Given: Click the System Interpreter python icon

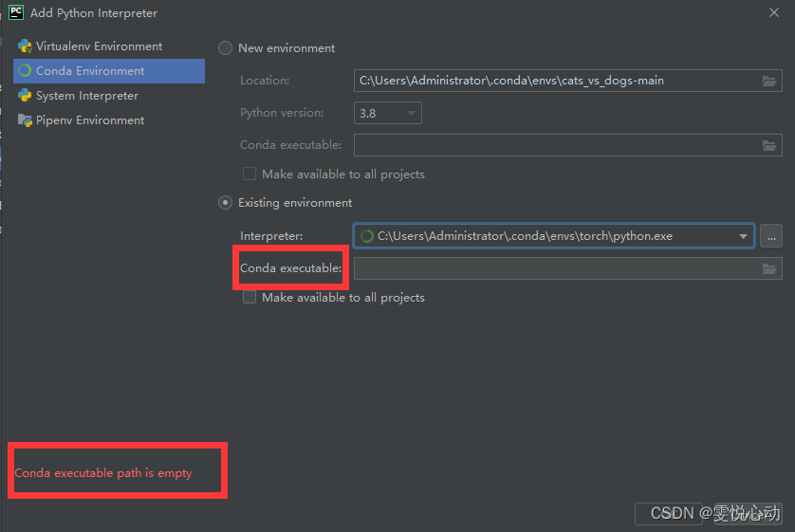Looking at the screenshot, I should click(25, 95).
